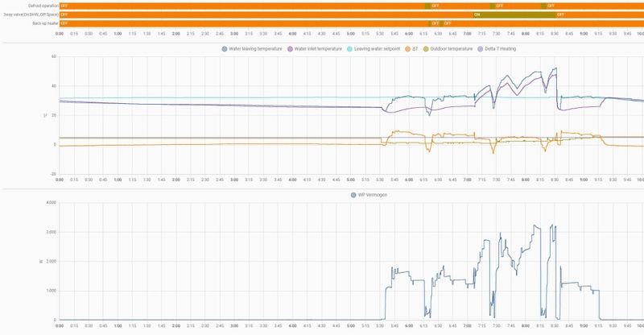Click the ΔT legend color swatch
644x335 pixels.
[408, 49]
